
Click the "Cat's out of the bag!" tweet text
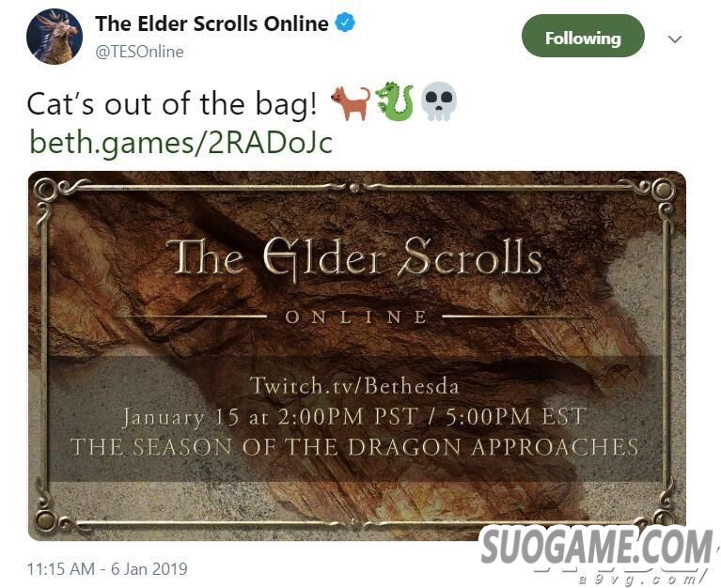(x=172, y=104)
